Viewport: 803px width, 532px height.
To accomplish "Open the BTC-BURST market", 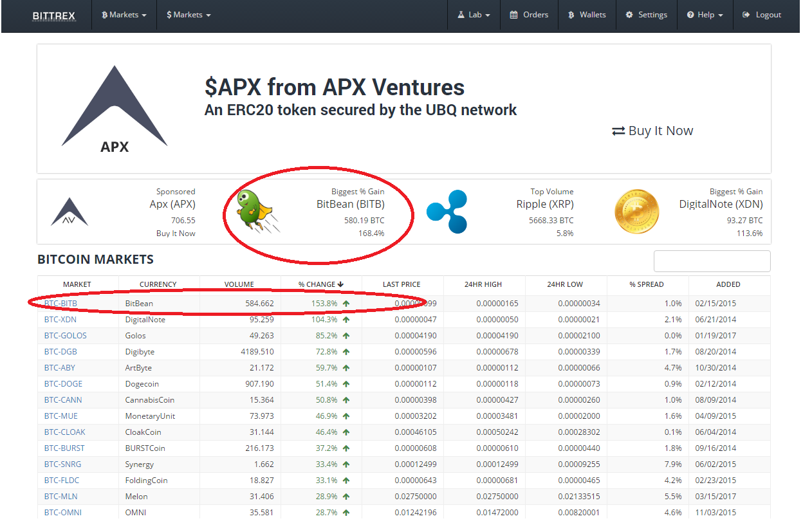I will tap(64, 448).
